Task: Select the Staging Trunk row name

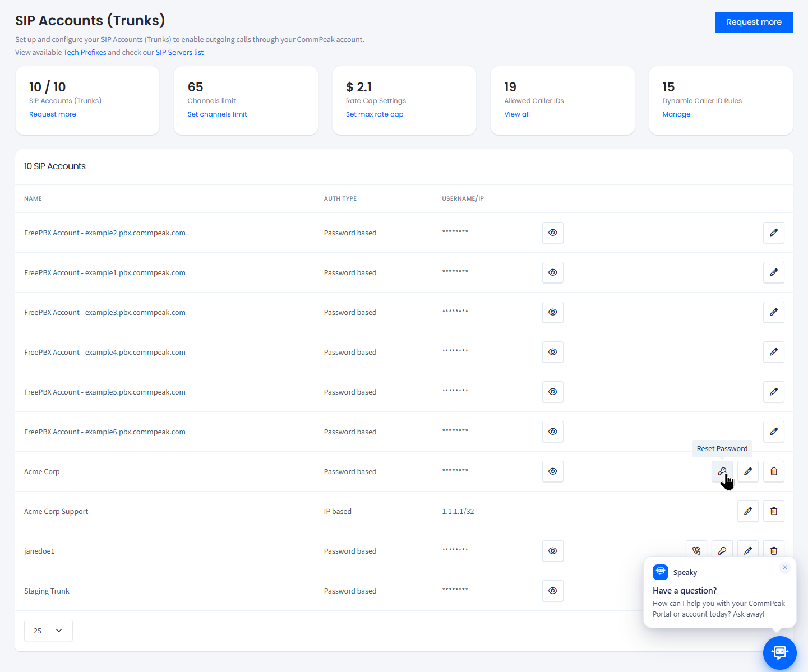Action: [47, 591]
